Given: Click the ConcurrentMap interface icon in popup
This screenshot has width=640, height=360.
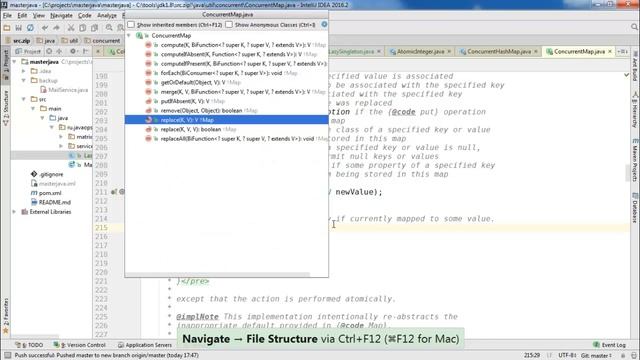Looking at the screenshot, I should point(139,36).
